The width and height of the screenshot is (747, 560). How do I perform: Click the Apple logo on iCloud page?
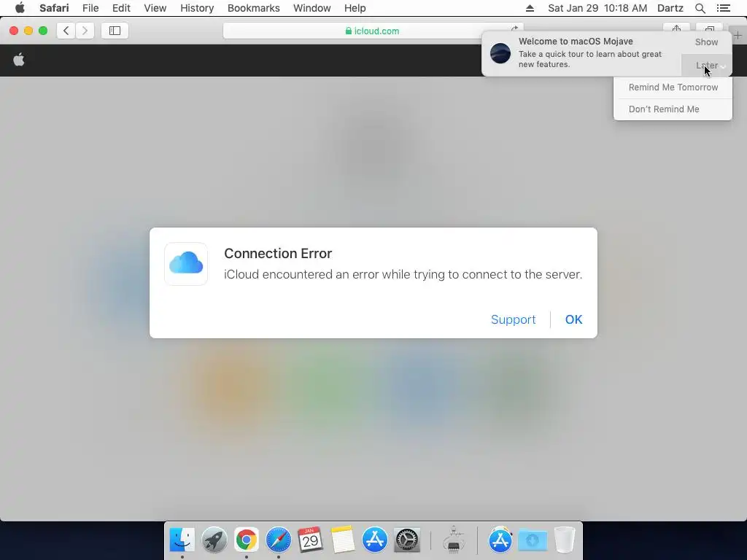pos(19,60)
